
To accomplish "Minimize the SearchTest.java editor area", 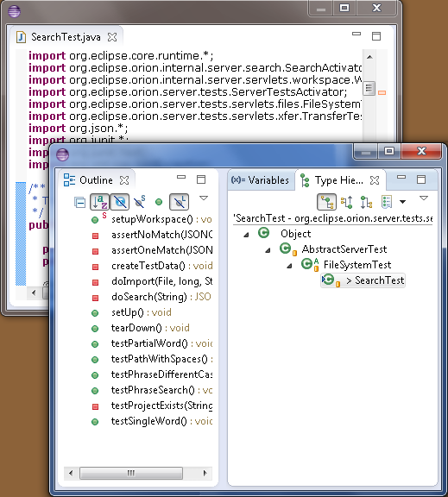I will 357,34.
